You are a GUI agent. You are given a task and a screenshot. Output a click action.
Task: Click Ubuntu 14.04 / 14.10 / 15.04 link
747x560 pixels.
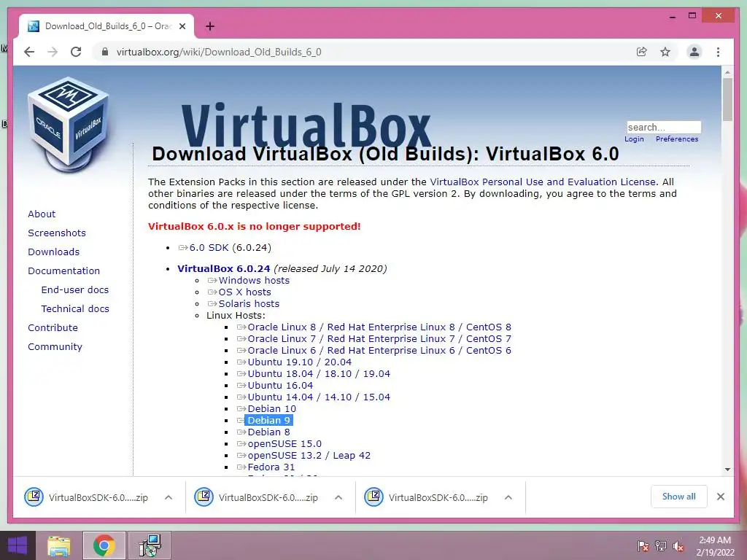(319, 397)
